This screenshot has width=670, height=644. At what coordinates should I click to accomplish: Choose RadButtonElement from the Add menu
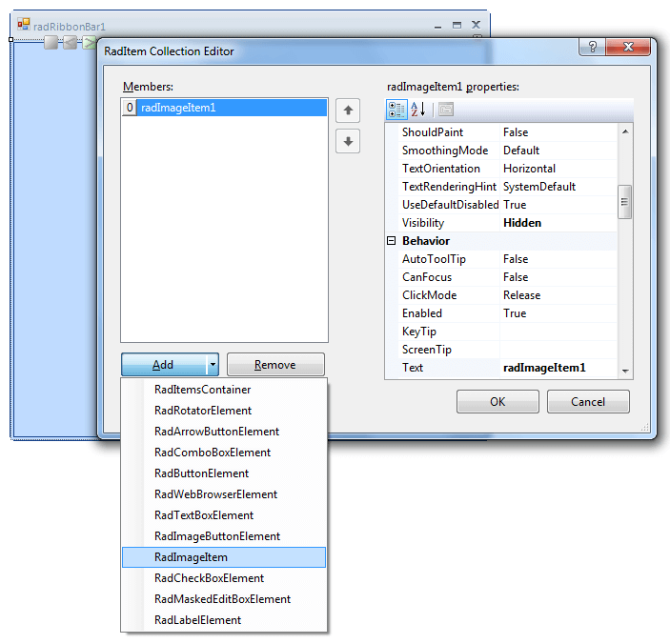click(224, 473)
